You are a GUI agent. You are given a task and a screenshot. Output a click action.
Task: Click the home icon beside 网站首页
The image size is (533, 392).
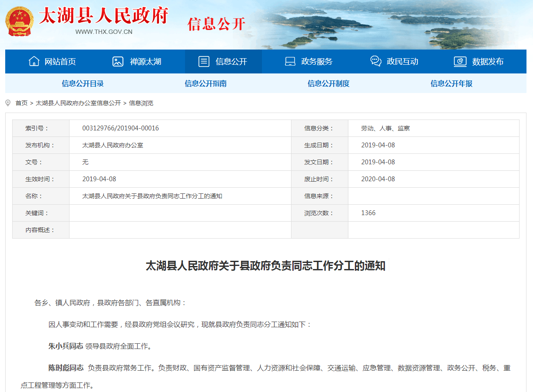point(34,61)
